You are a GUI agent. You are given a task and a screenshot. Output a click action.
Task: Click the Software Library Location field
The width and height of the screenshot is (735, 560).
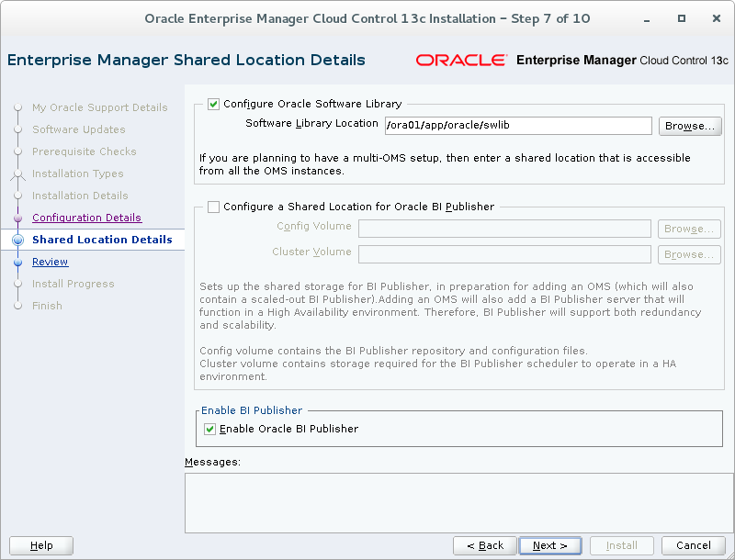point(518,126)
